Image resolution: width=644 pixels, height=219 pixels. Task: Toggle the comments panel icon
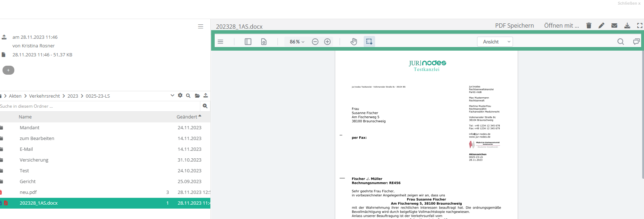click(x=636, y=42)
